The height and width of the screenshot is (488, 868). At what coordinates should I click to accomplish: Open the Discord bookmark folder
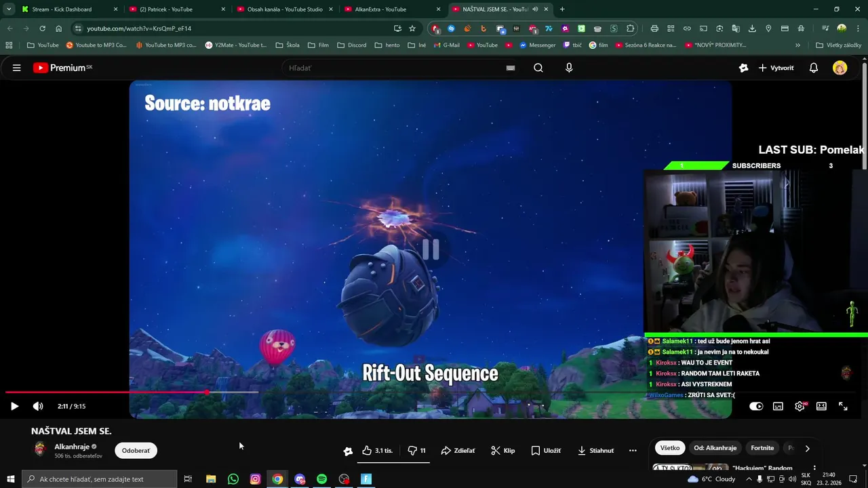click(351, 45)
